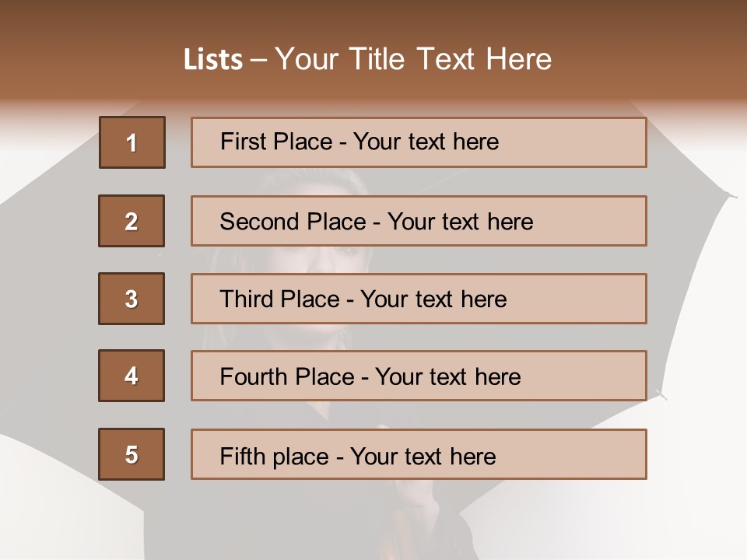Click the bold word Lists in title

point(212,60)
